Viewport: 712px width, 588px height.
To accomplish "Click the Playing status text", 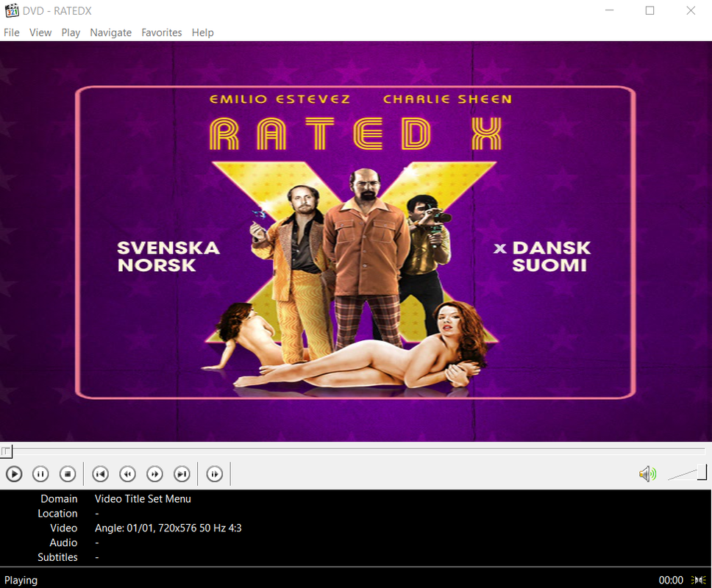I will coord(21,581).
